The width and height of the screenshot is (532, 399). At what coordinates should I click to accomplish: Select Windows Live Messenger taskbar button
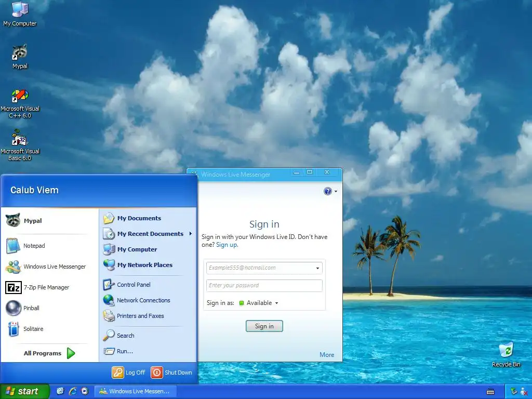(136, 391)
